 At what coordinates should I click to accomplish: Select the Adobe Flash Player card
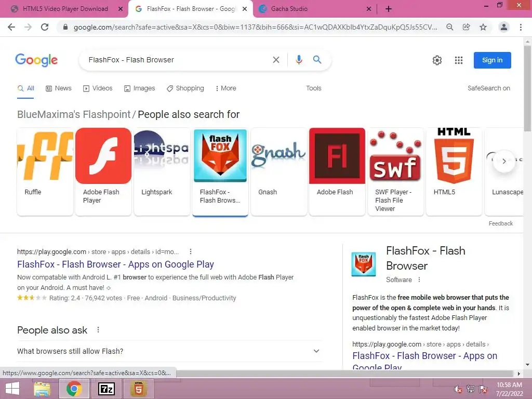(103, 171)
